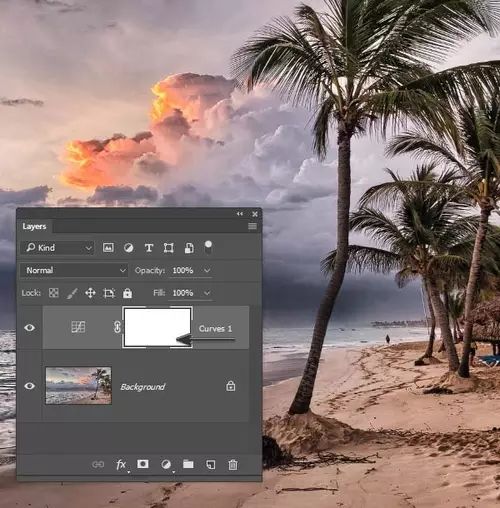Toggle layer filtering switch on or off
Screen dimensions: 500x508
[208, 247]
